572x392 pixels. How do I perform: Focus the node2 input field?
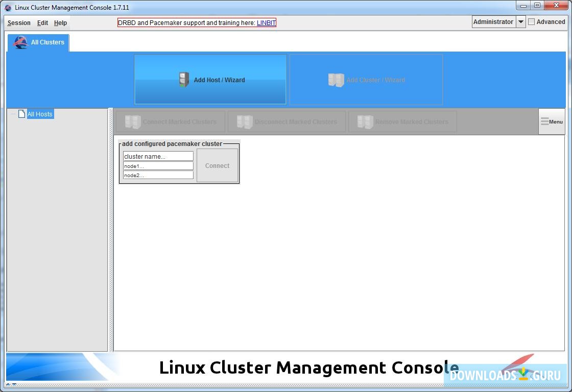158,175
